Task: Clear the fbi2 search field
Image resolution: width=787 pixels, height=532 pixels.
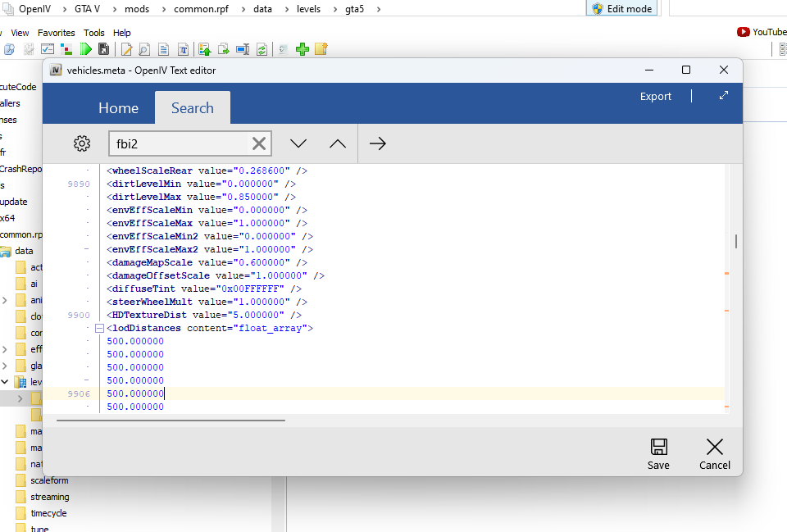Action: click(259, 144)
